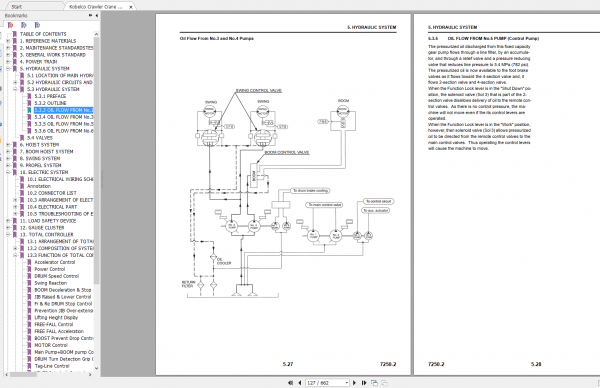Expand the 11. LOAD SAFETY DEVICE bookmark

pyautogui.click(x=8, y=221)
